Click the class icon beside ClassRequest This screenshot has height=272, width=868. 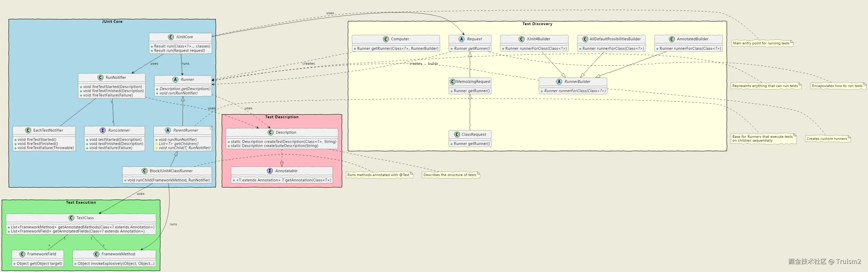(x=457, y=135)
